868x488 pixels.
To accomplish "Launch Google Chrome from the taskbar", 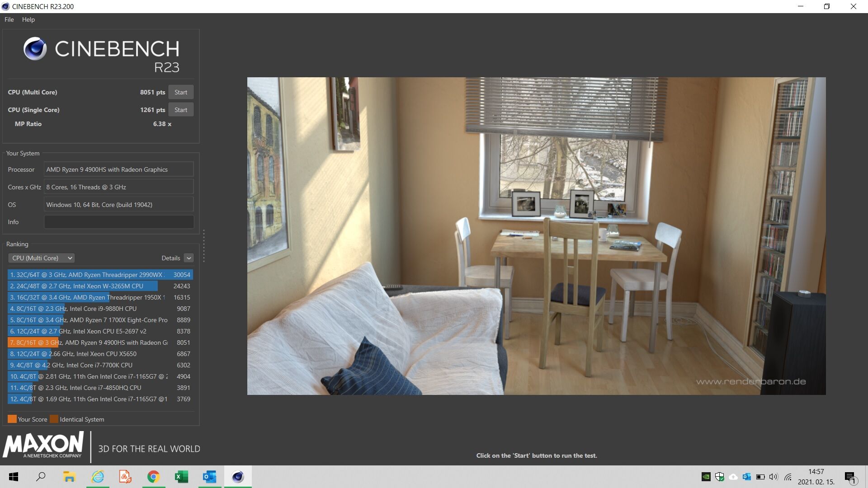I will pyautogui.click(x=153, y=477).
